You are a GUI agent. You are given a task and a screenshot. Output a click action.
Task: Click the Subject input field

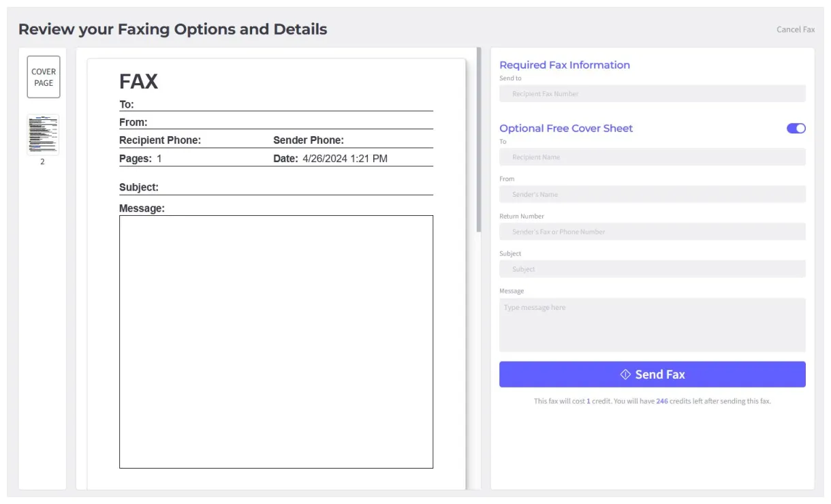point(652,268)
